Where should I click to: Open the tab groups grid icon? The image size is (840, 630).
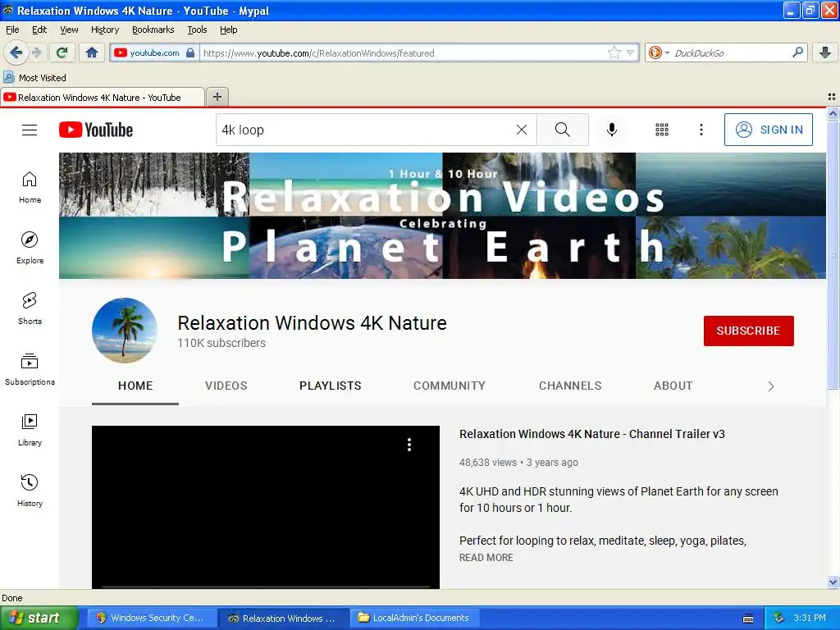pyautogui.click(x=832, y=97)
